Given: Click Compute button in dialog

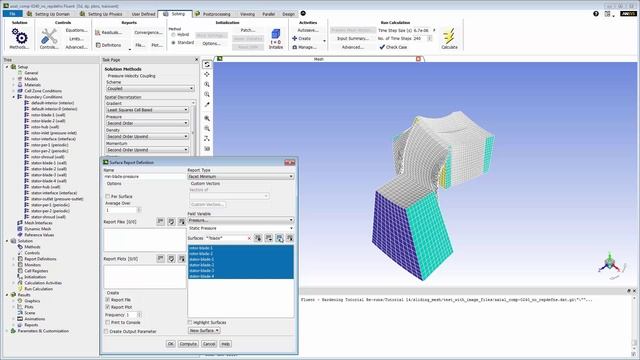Looking at the screenshot, I should [x=188, y=344].
